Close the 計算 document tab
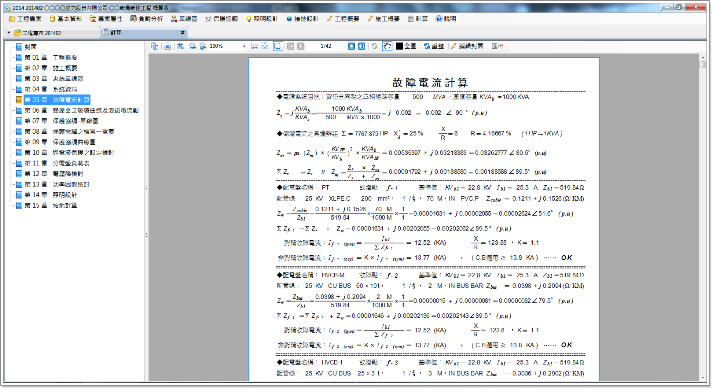The image size is (712, 388). tap(183, 33)
